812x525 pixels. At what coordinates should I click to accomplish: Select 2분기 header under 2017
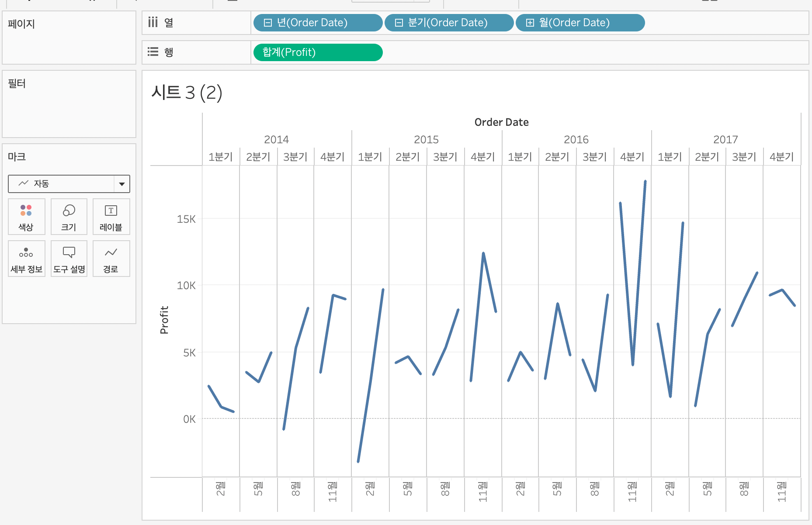(707, 157)
